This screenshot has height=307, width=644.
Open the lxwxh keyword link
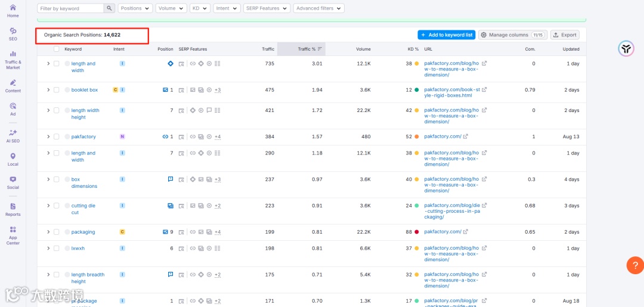78,249
